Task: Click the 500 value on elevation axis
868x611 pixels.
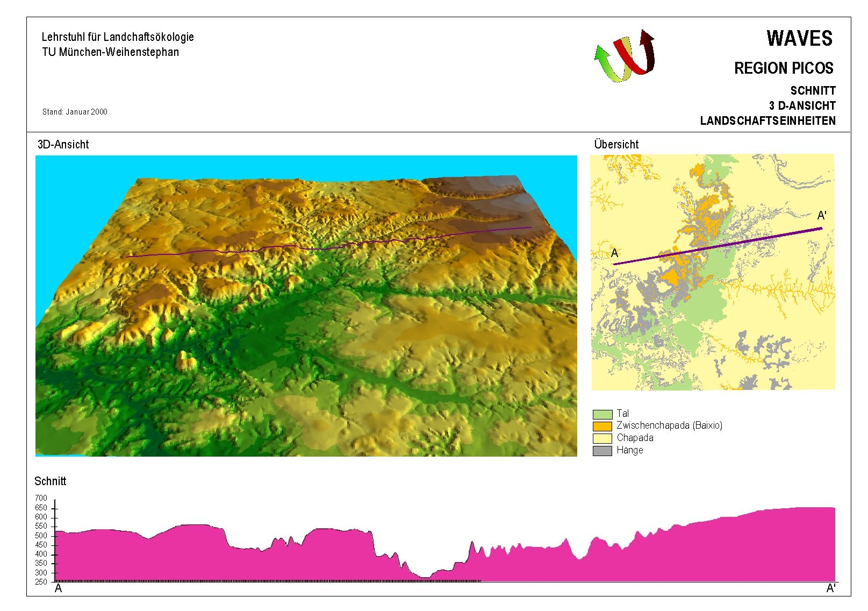Action: (41, 536)
